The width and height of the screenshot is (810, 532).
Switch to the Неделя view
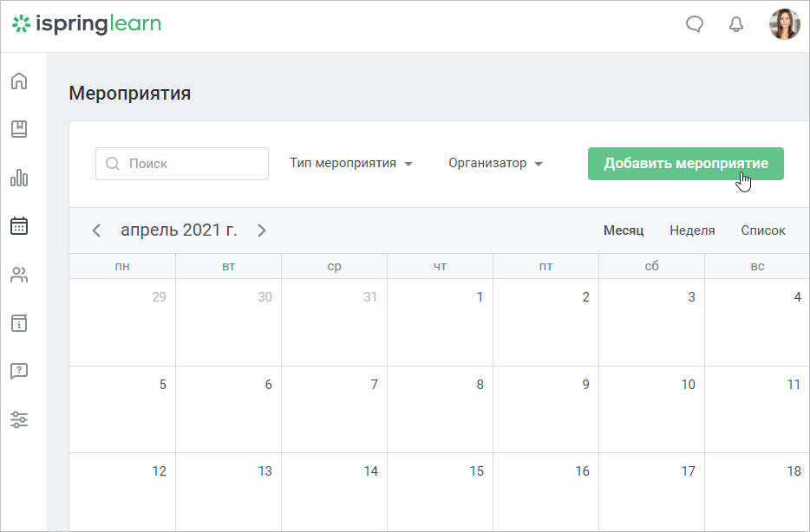[692, 230]
